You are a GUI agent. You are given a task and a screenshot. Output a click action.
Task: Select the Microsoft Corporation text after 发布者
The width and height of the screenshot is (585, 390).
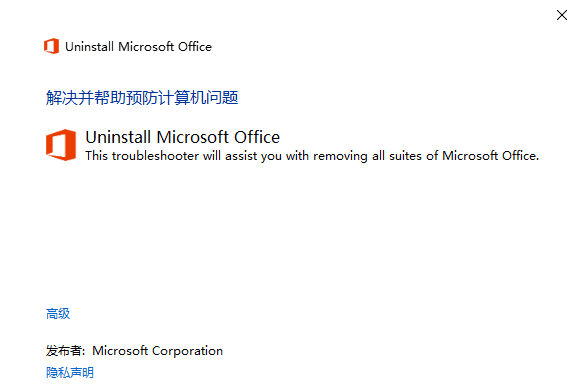(x=157, y=351)
